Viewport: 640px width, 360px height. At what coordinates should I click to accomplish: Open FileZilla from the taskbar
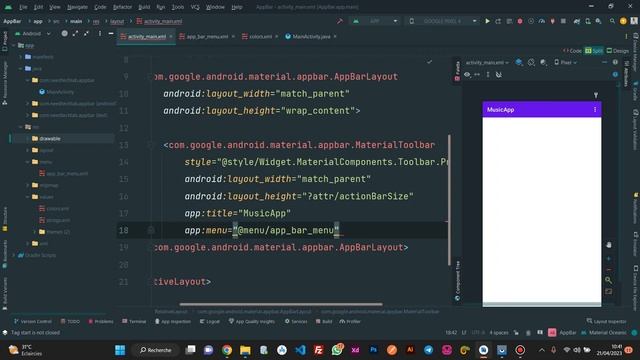(318, 350)
